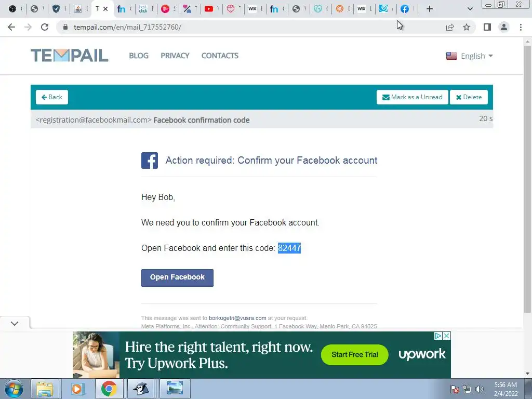Click the Facebook logo in the email

pos(150,161)
